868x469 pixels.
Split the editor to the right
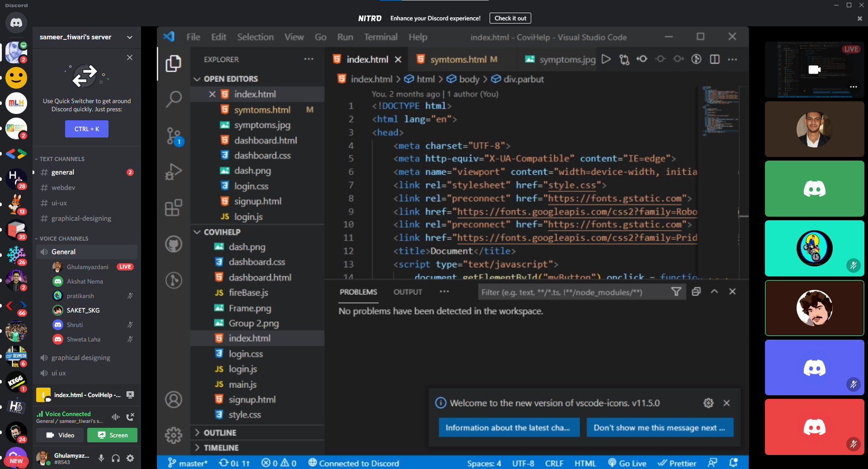pos(715,59)
